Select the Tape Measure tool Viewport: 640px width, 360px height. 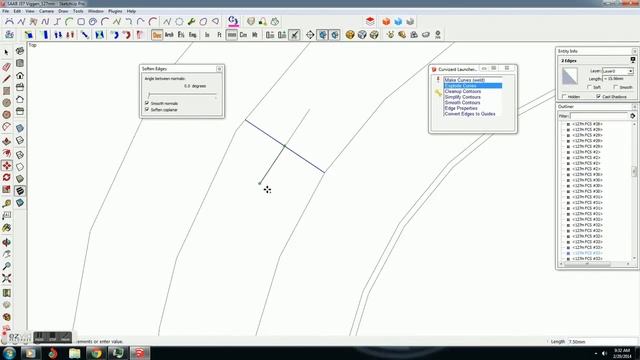point(6,203)
